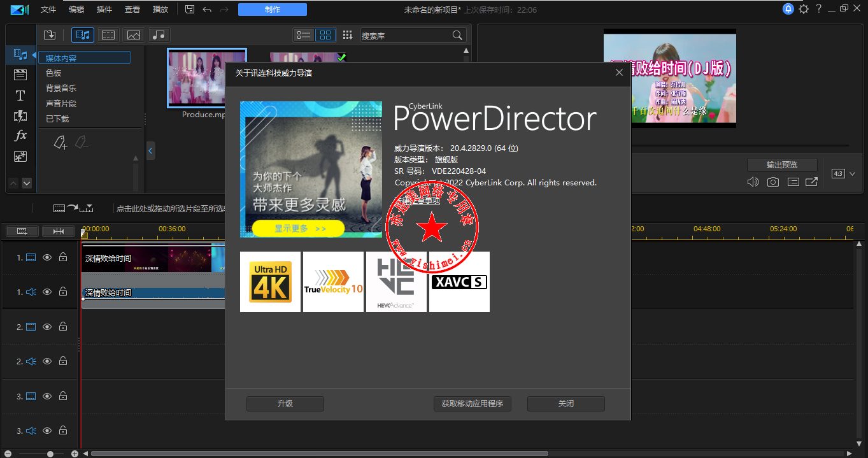Click the timeline horizontal scrollbar
868x458 pixels.
(320, 454)
